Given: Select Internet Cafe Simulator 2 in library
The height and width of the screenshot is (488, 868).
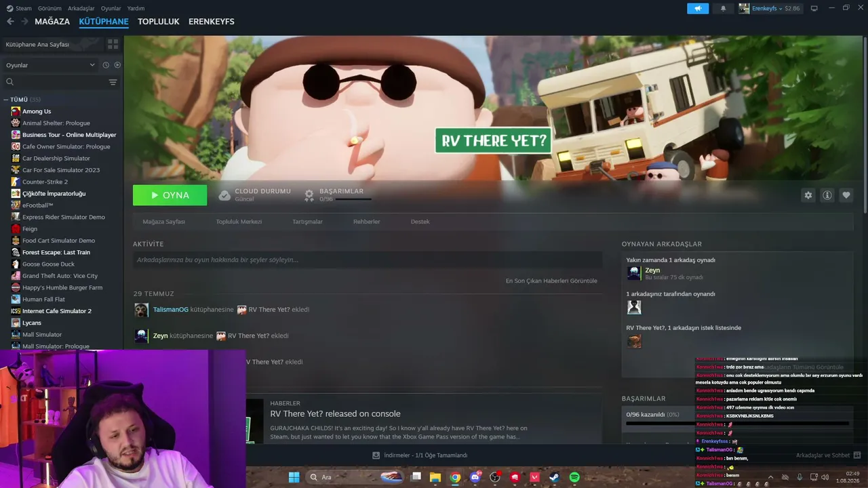Looking at the screenshot, I should click(57, 311).
